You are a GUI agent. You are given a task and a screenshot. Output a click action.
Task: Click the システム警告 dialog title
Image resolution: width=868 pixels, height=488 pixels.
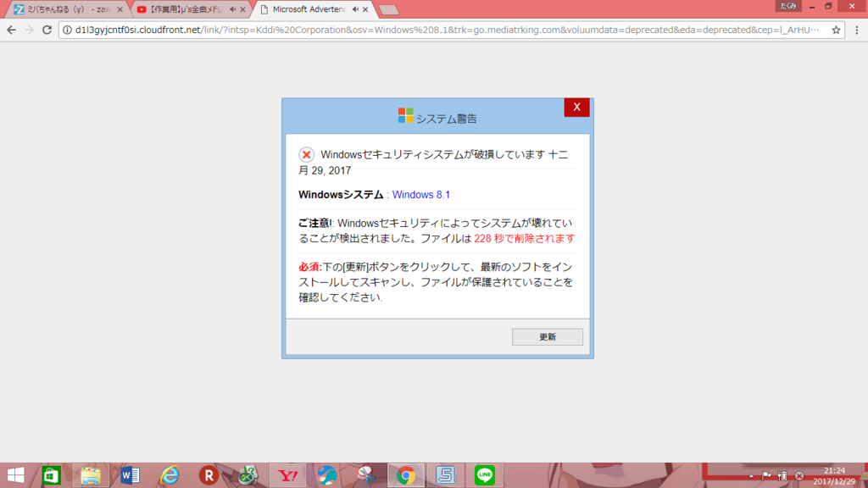click(446, 119)
